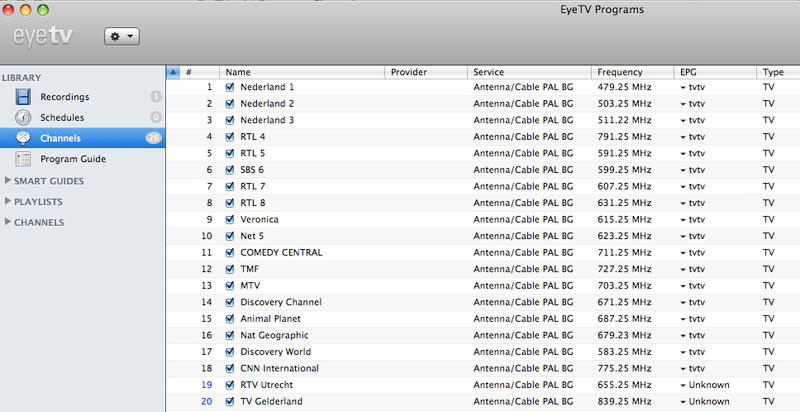The height and width of the screenshot is (412, 800).
Task: Select the CNN International channel name
Action: (x=279, y=368)
